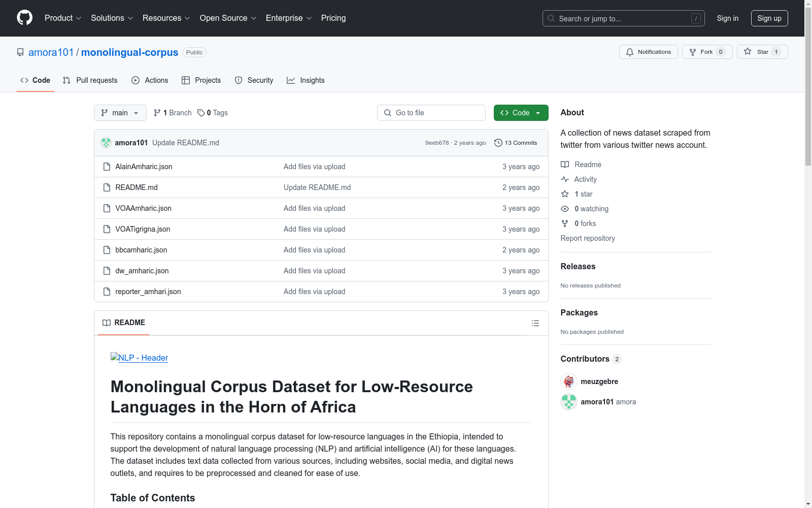Switch to the Actions tab
812x508 pixels.
click(150, 80)
